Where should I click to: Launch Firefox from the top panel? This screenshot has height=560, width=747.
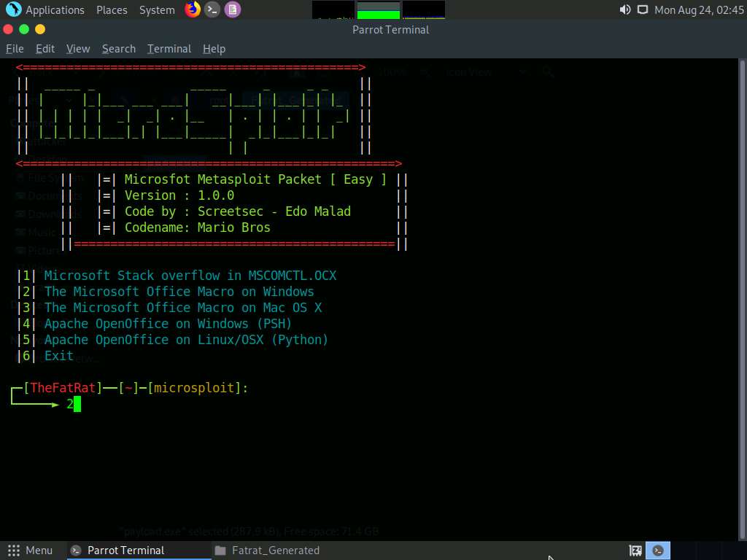tap(193, 9)
